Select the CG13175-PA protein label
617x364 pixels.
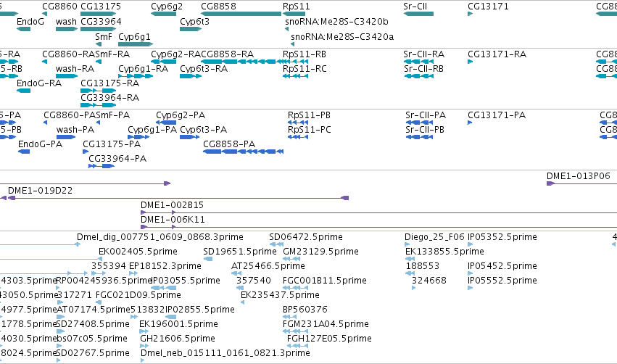point(112,144)
